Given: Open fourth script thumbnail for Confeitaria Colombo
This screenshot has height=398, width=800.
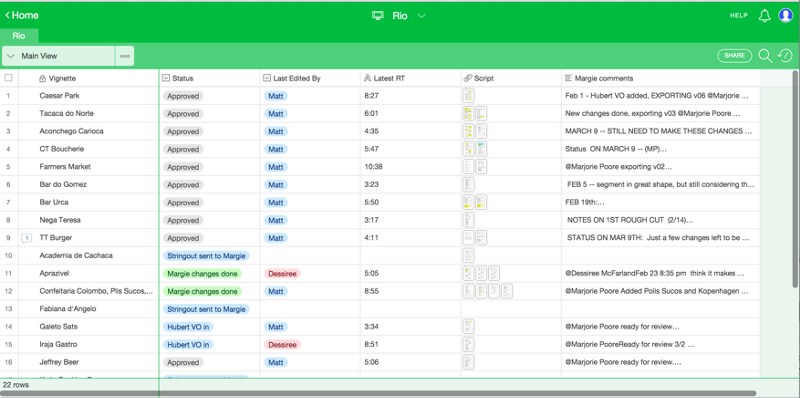Looking at the screenshot, I should pyautogui.click(x=507, y=291).
